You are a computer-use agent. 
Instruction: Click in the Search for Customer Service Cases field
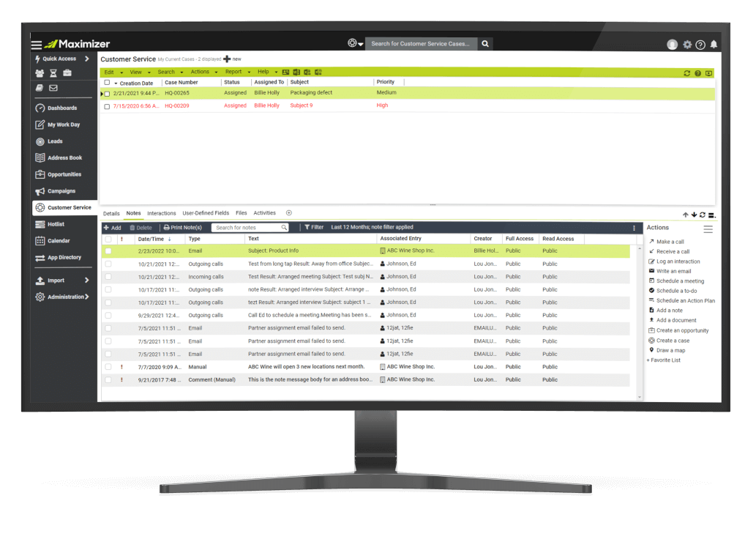tap(421, 44)
